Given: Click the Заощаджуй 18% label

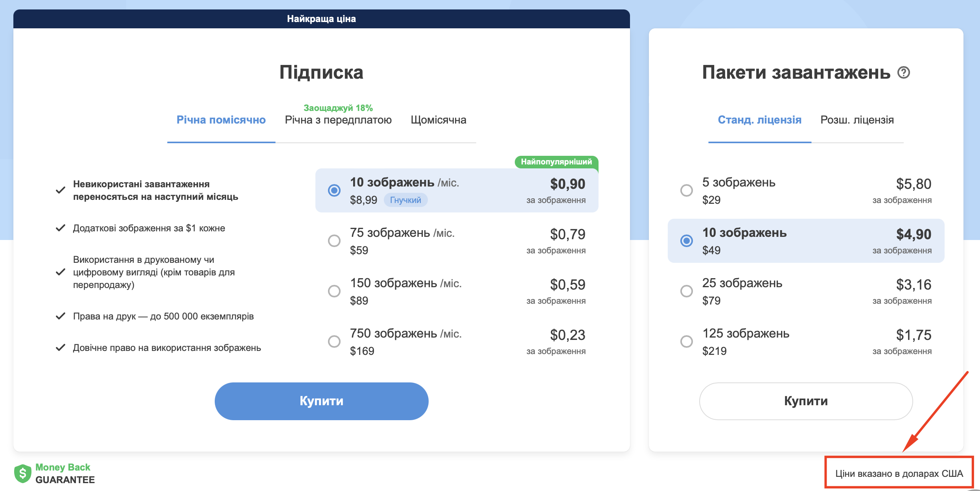Looking at the screenshot, I should tap(338, 108).
